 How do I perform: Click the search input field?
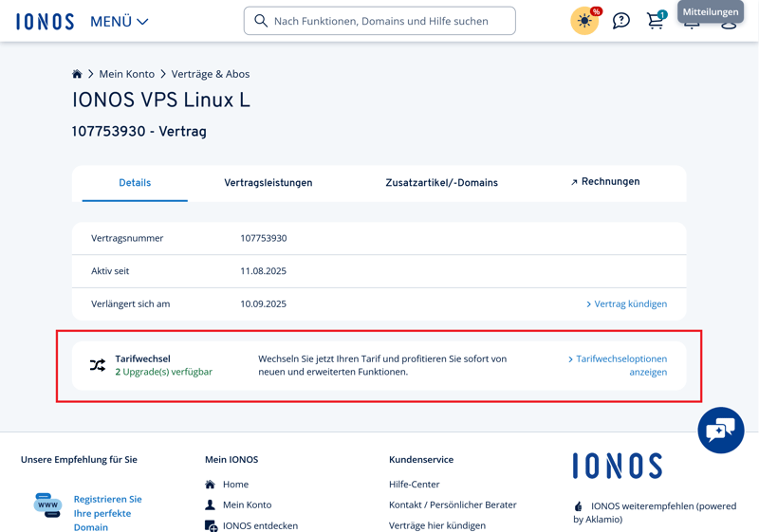379,21
